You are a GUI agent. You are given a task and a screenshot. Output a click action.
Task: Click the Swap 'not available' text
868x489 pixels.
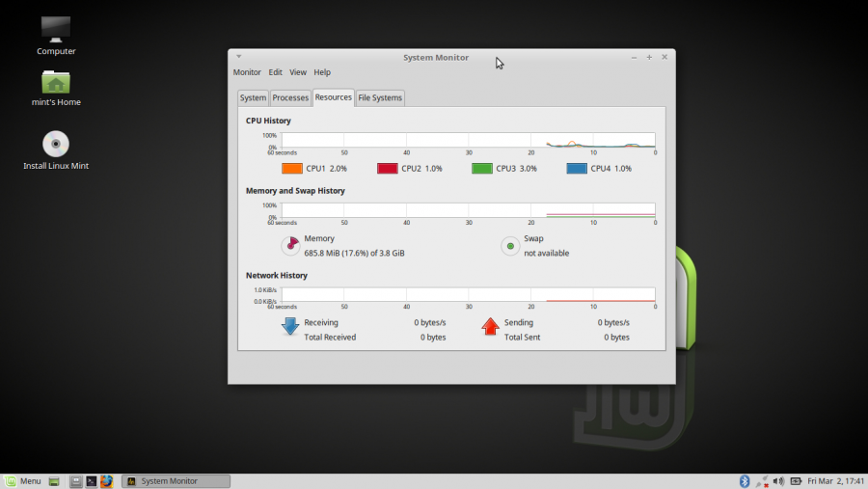tap(547, 253)
